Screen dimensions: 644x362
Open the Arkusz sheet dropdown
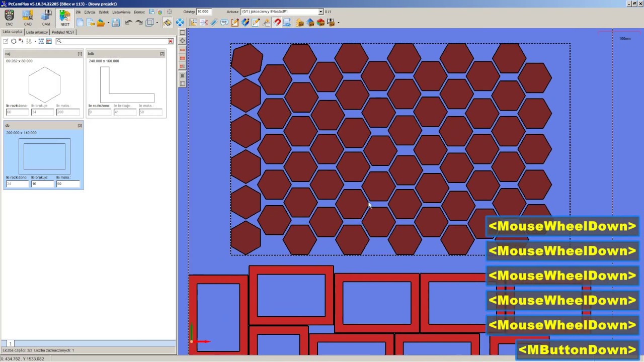tap(282, 12)
